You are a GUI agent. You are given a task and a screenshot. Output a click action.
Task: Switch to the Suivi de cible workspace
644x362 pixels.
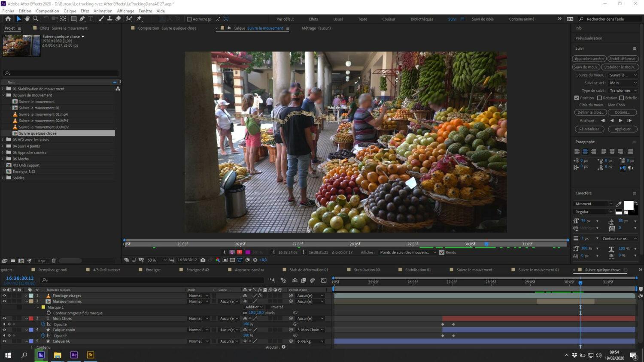tap(483, 19)
